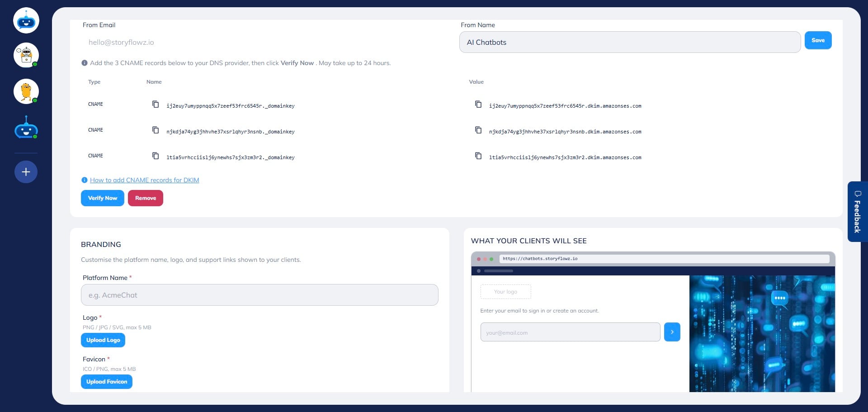Open the Feedback panel on the right edge

857,211
